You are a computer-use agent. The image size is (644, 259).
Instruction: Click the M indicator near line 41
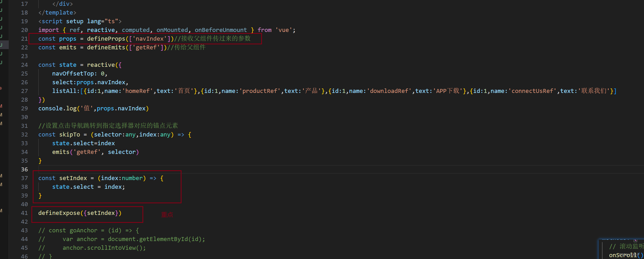pos(2,210)
